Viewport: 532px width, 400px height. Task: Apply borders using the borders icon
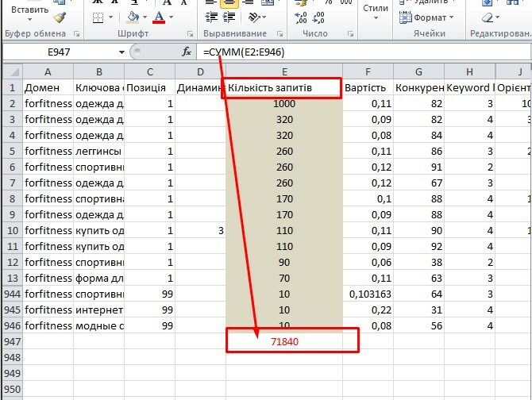coord(98,17)
